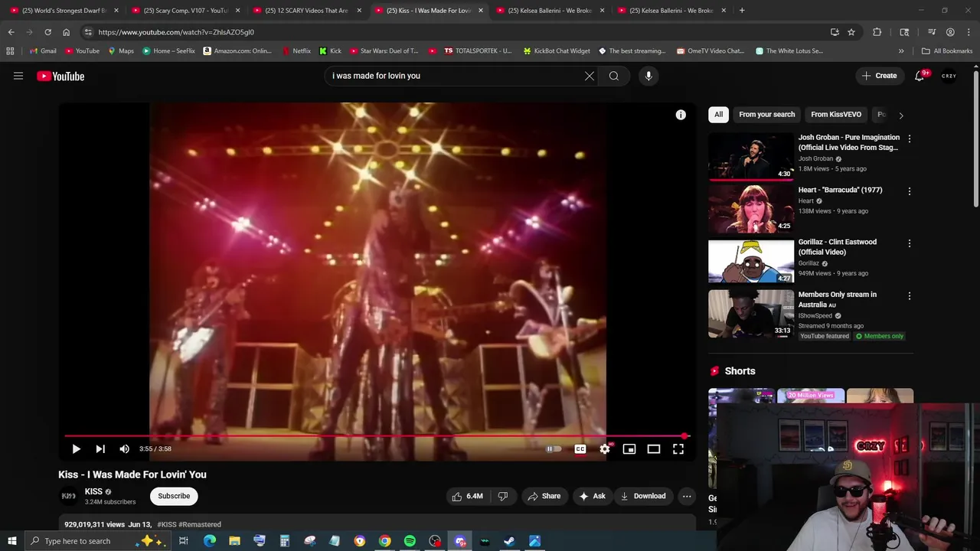This screenshot has width=980, height=551.
Task: Open the All Bookmarks folder
Action: [x=947, y=51]
